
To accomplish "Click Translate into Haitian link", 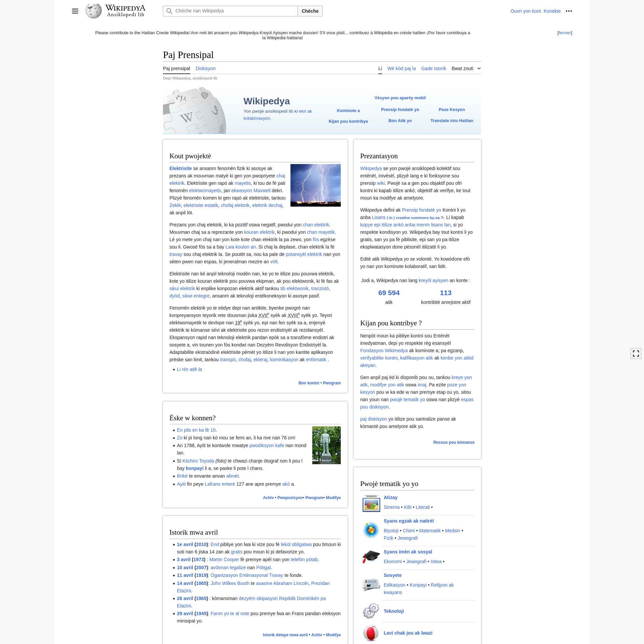I will 451,121.
